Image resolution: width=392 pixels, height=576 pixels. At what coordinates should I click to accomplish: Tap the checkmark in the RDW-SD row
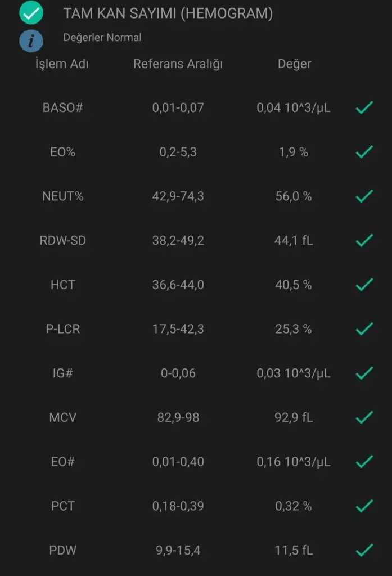[x=364, y=241]
